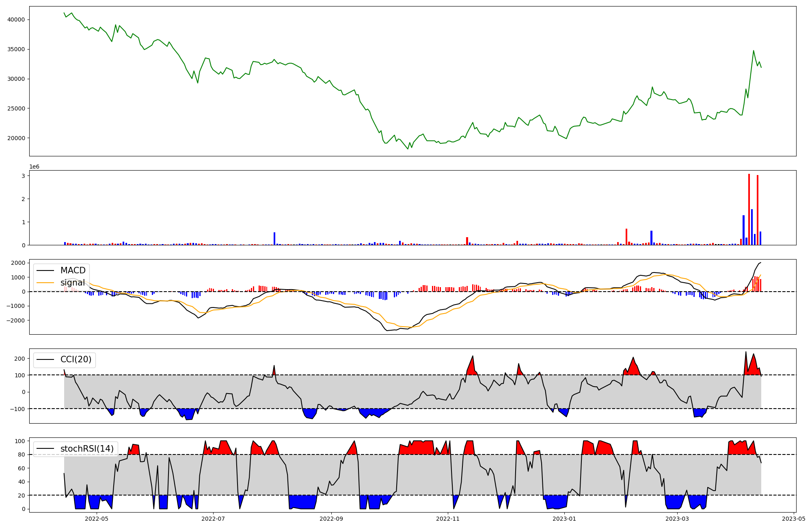Click the stochRSI(14) legend entry
This screenshot has height=528, width=812.
[x=87, y=449]
